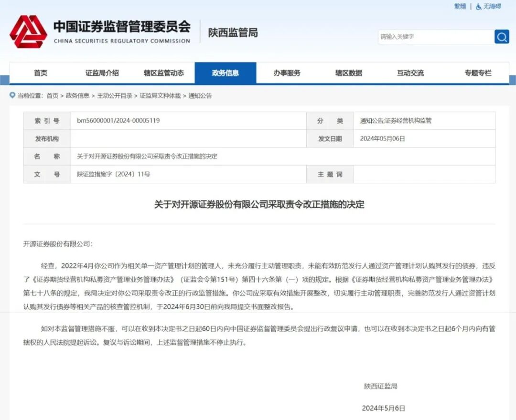
Task: Click the salutation 开源证券股份有限公司:
Action: [58, 244]
